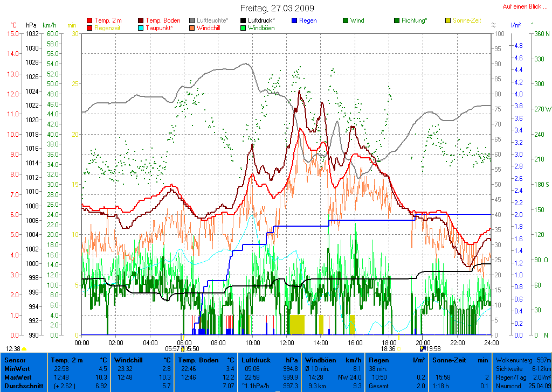The height and width of the screenshot is (392, 552).
Task: Click the red Temp. 2 m legend swatch
Action: (x=89, y=20)
